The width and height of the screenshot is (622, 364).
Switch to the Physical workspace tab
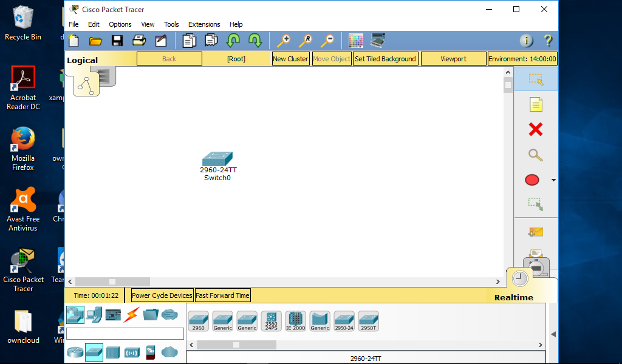point(107,76)
